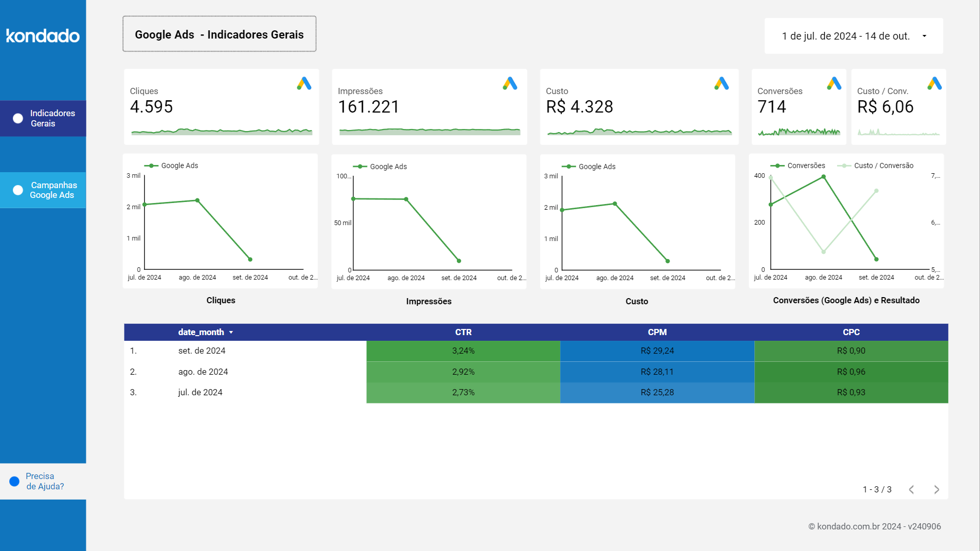Click the ago. de 2024 row in the table

coord(203,371)
